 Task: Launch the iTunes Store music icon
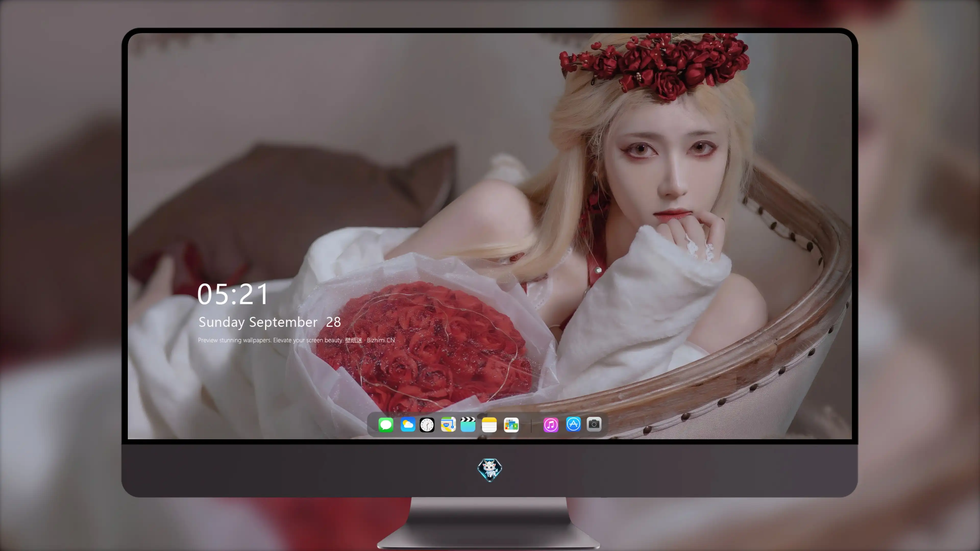(551, 424)
